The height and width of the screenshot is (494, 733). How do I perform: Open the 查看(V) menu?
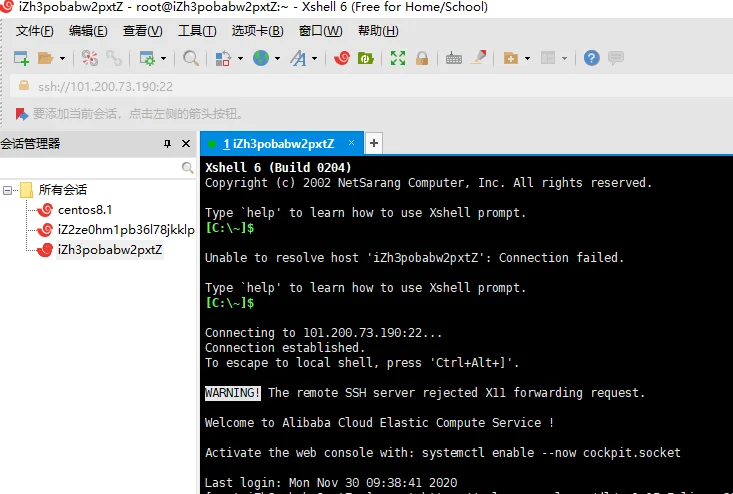(x=143, y=31)
